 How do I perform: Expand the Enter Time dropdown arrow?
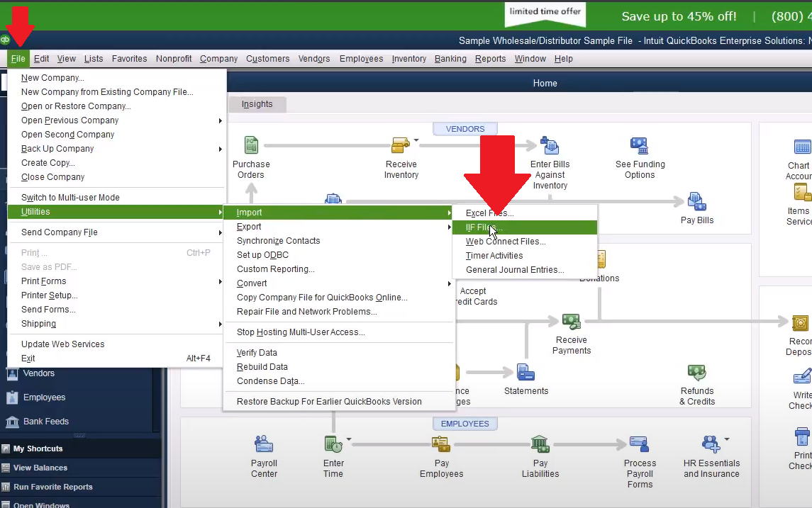pyautogui.click(x=349, y=440)
